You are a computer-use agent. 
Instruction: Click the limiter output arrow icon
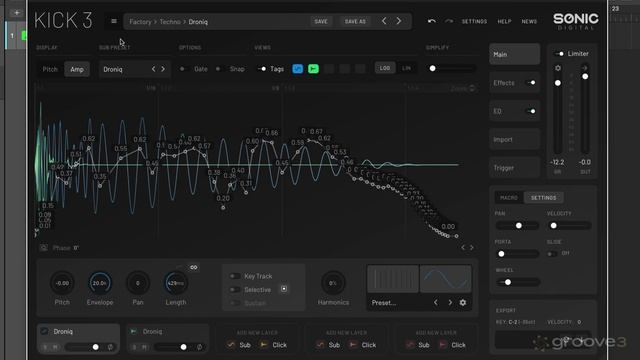(585, 68)
